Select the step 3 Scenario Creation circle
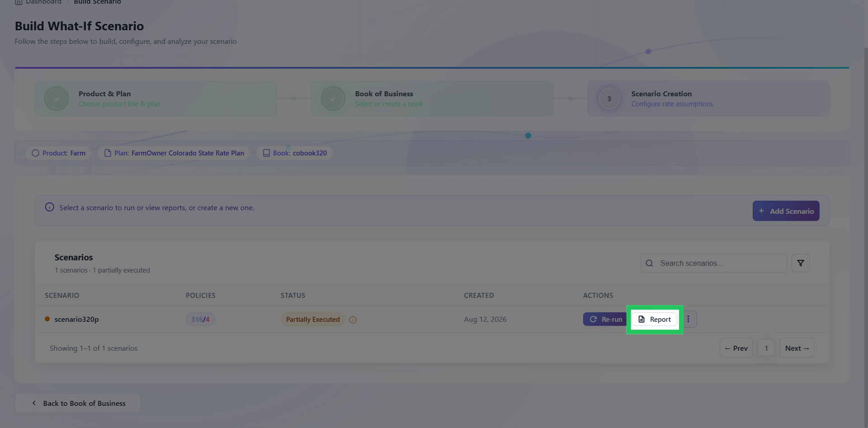Image resolution: width=868 pixels, height=428 pixels. pos(609,99)
